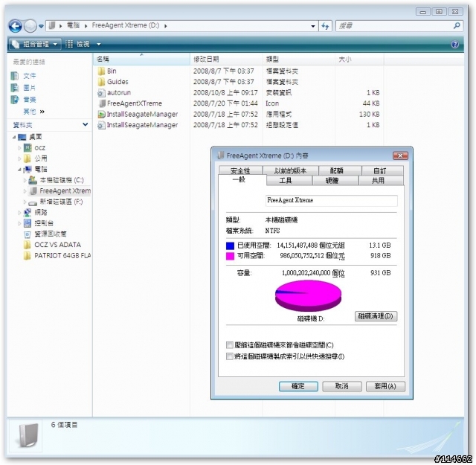Sort by 大小 size column header
The height and width of the screenshot is (465, 476).
point(359,60)
